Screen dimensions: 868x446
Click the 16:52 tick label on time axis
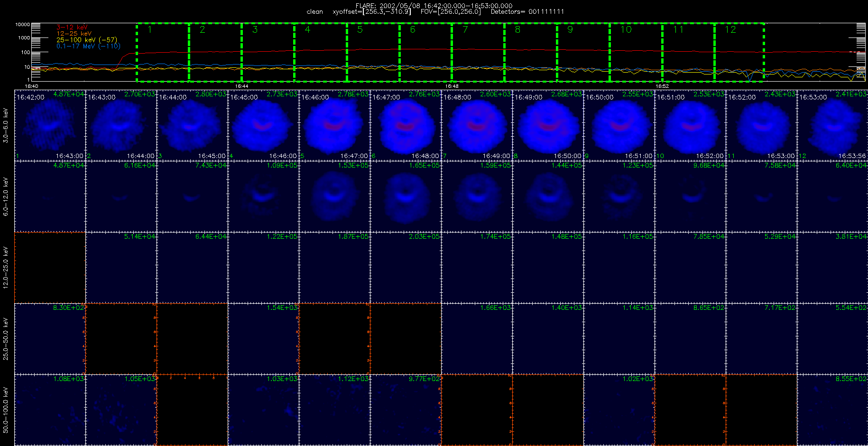tap(662, 86)
